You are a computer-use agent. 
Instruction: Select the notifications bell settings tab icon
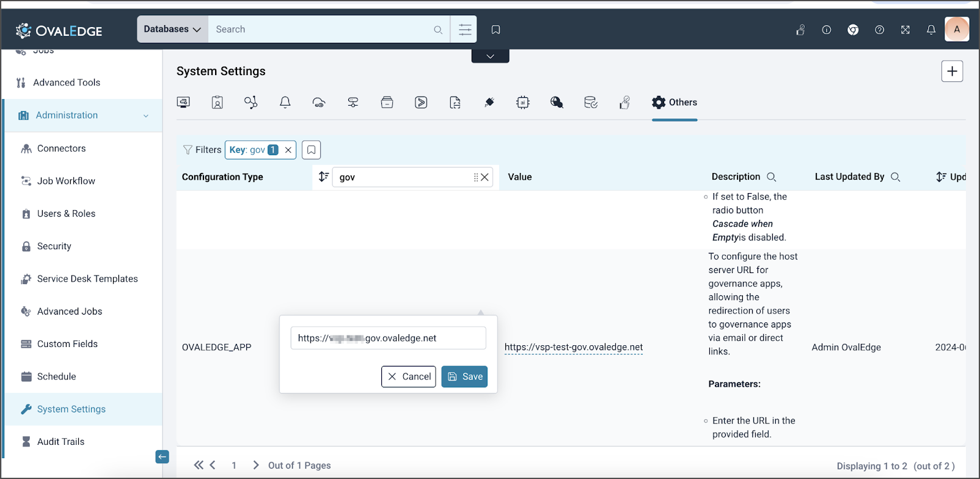pyautogui.click(x=285, y=103)
